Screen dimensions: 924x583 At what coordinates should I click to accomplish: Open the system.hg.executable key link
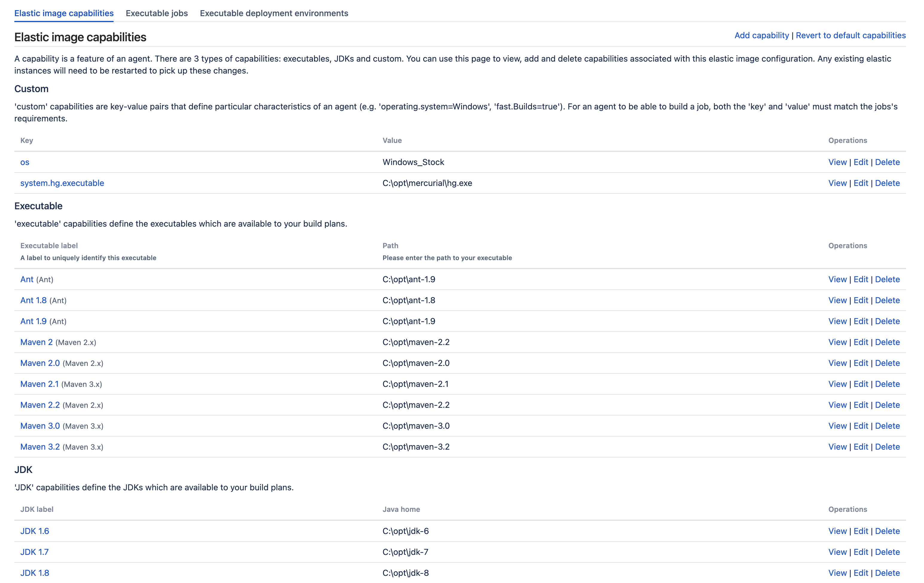tap(62, 183)
